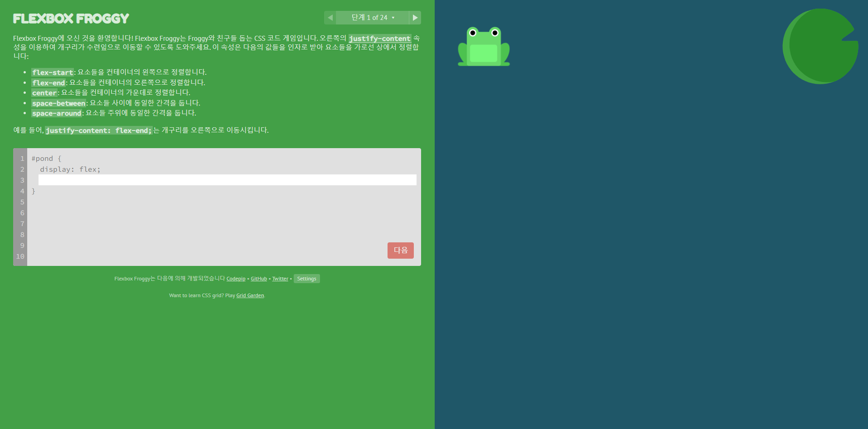Click the 다음 button to advance
Image resolution: width=868 pixels, height=429 pixels.
click(400, 251)
